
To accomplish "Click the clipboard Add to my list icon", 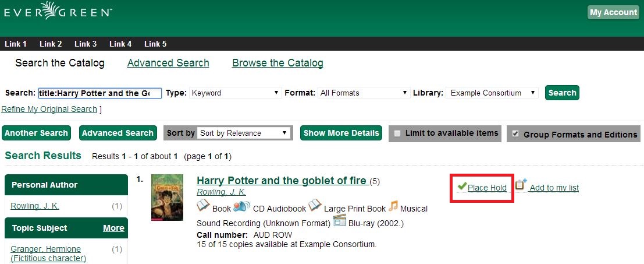I will tap(521, 185).
